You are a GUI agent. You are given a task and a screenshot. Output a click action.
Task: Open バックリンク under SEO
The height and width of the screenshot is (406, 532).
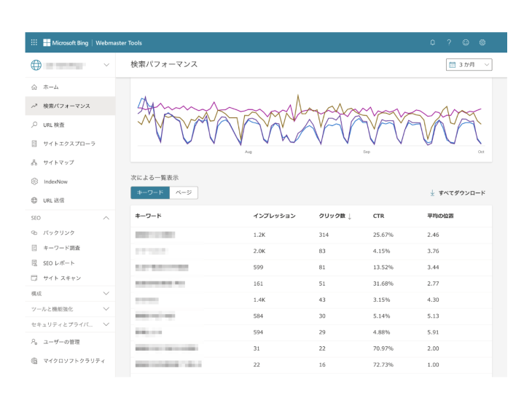click(x=58, y=233)
